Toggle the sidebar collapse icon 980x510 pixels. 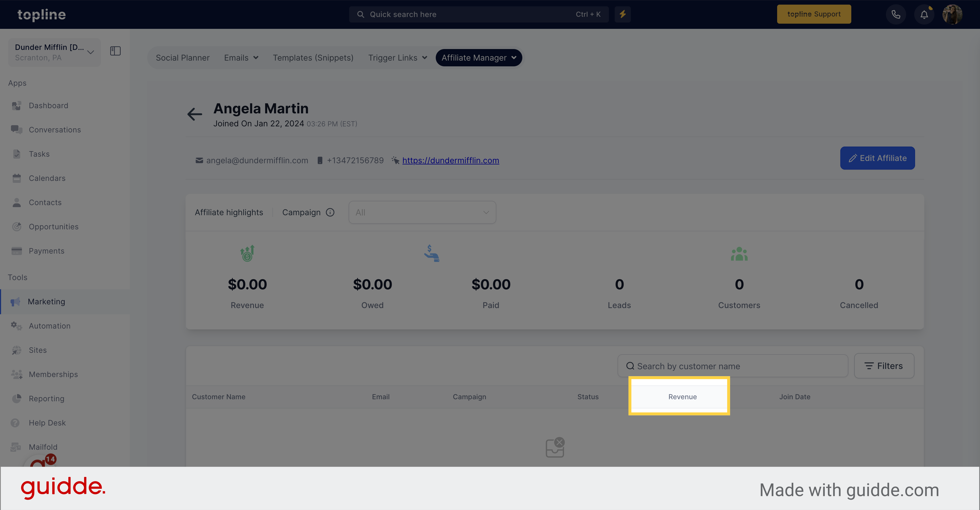point(115,51)
